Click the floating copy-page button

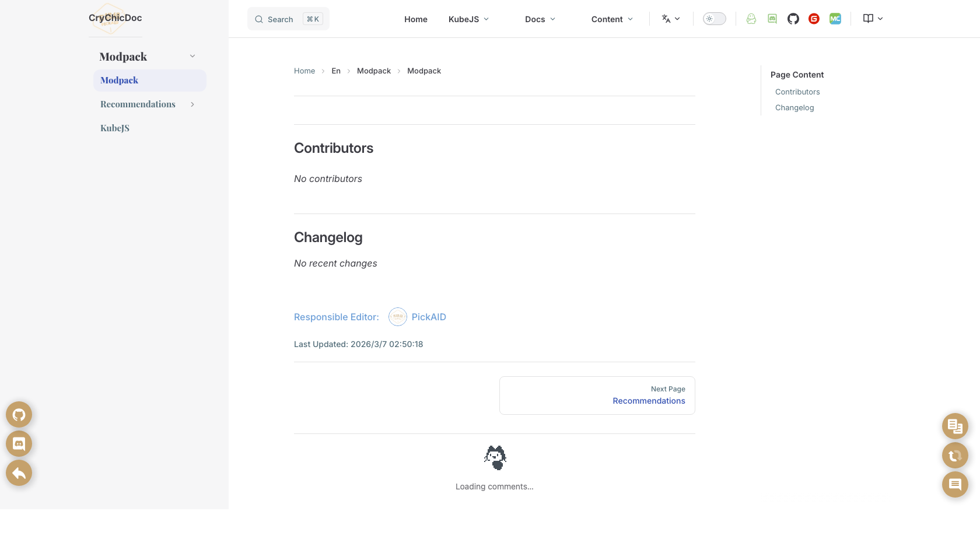coord(955,426)
